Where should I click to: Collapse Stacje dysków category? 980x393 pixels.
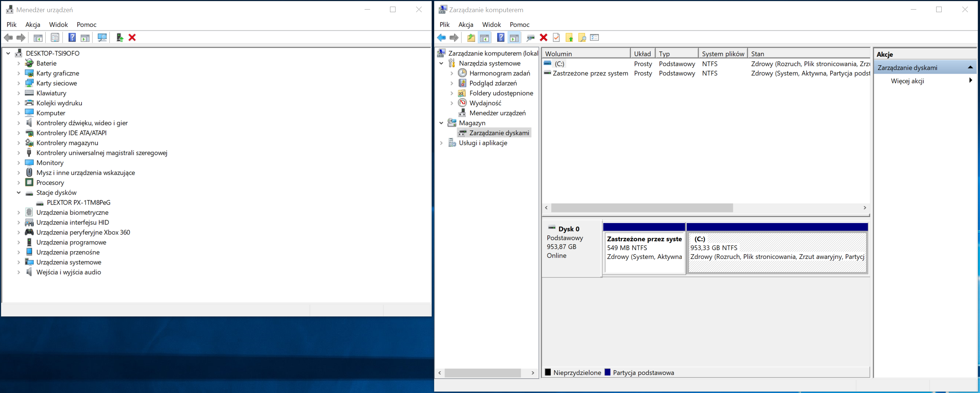click(x=19, y=193)
